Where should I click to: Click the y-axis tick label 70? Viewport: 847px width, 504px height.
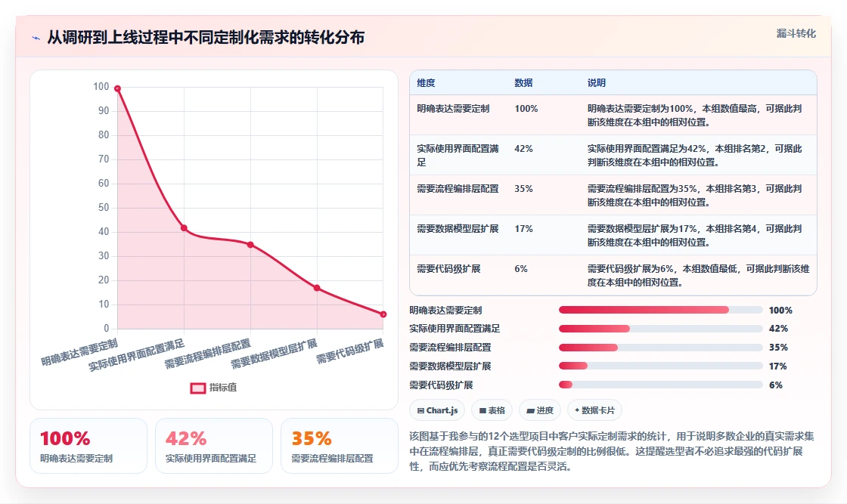[103, 159]
